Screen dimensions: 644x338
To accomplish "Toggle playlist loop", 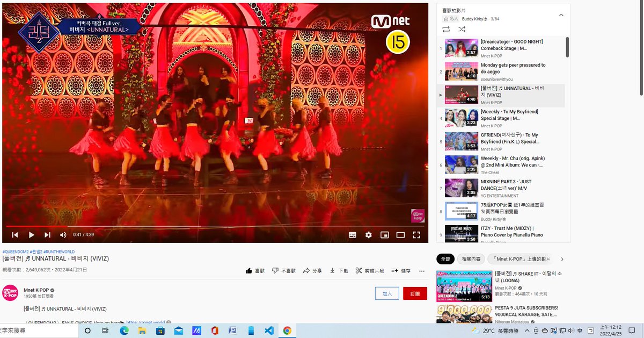I will pyautogui.click(x=446, y=29).
